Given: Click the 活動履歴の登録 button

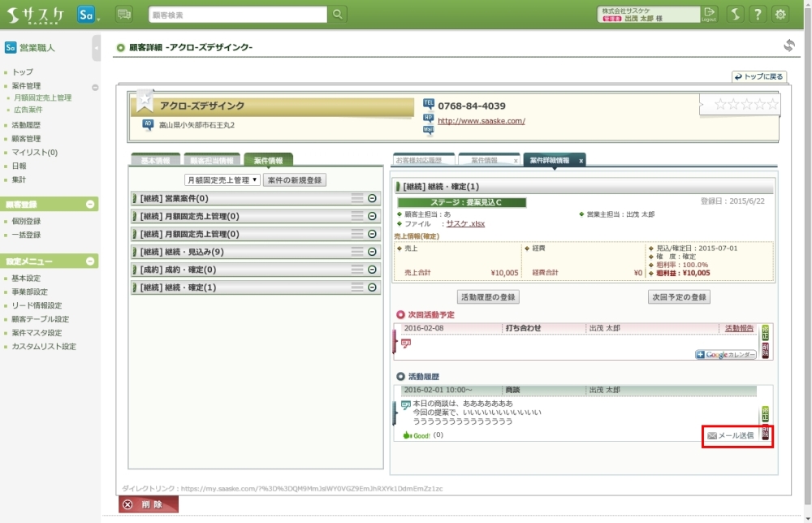Looking at the screenshot, I should (x=487, y=297).
